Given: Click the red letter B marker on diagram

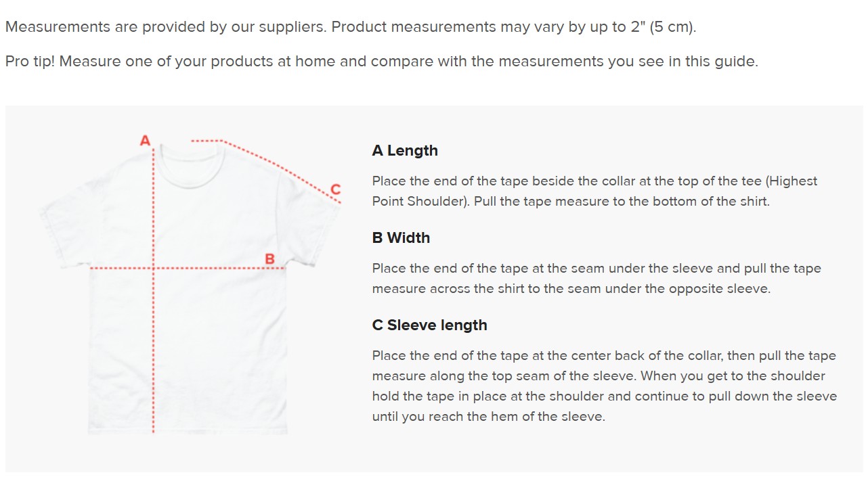Looking at the screenshot, I should [x=269, y=258].
